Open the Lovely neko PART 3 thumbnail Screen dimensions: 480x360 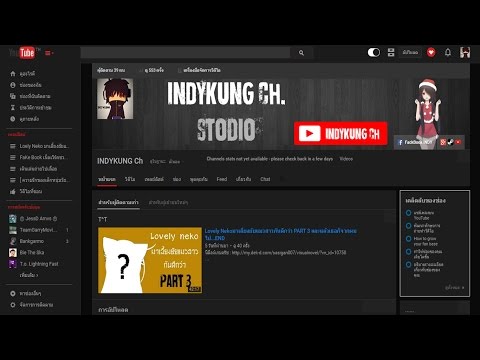pyautogui.click(x=150, y=260)
